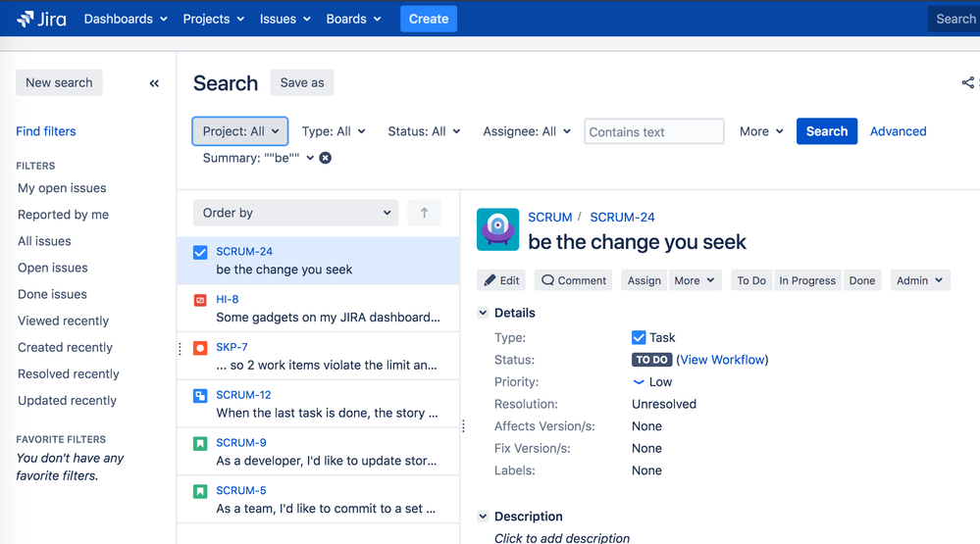Click the top-right Search box
Image resolution: width=980 pixels, height=544 pixels.
[x=954, y=19]
